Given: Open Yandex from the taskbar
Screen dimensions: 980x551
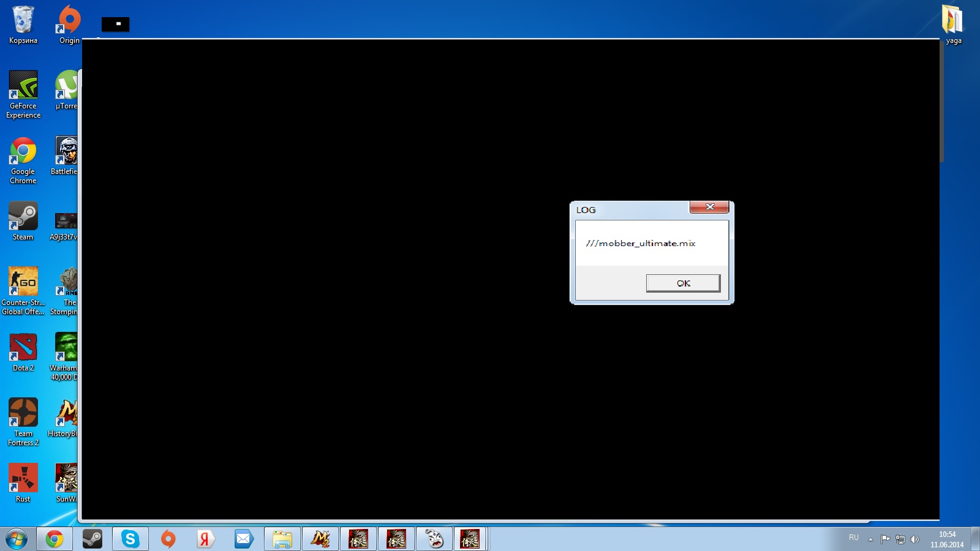Looking at the screenshot, I should point(206,539).
